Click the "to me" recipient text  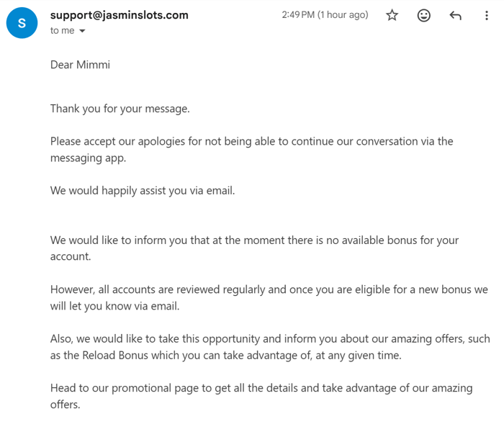click(x=62, y=30)
